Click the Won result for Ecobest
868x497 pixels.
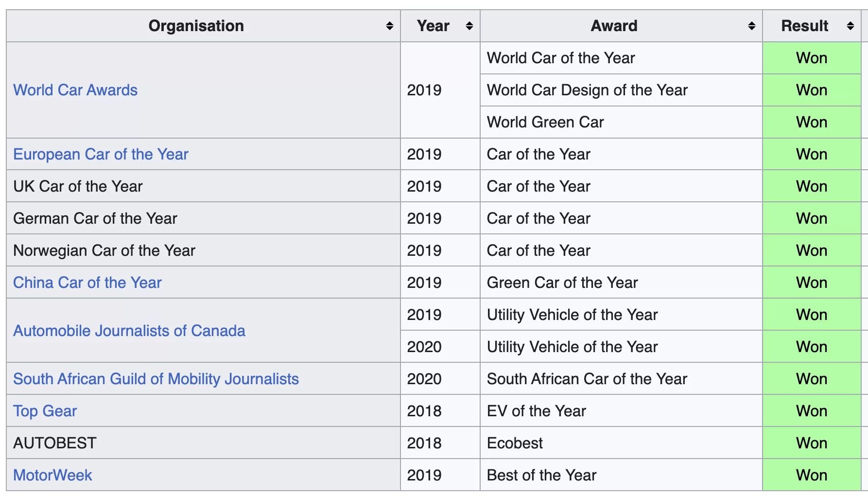(812, 443)
